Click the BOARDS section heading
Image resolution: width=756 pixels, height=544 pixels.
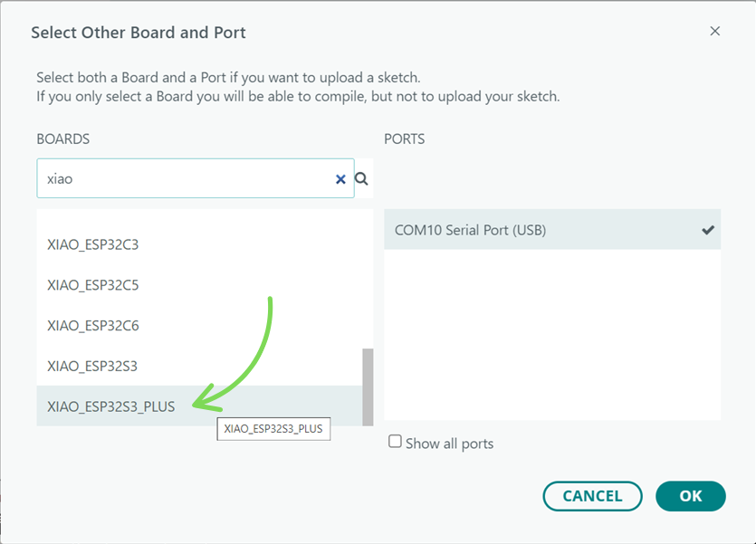(x=62, y=139)
